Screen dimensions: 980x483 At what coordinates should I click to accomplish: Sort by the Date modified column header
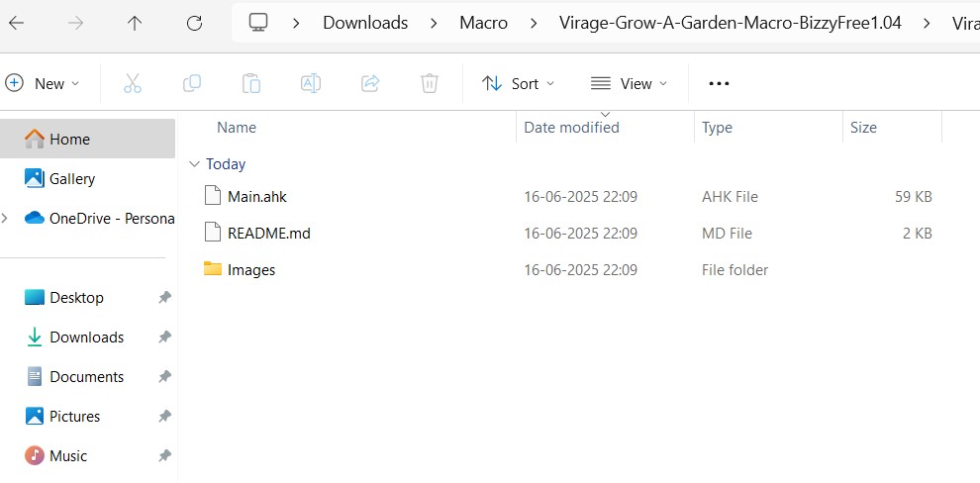pyautogui.click(x=571, y=128)
